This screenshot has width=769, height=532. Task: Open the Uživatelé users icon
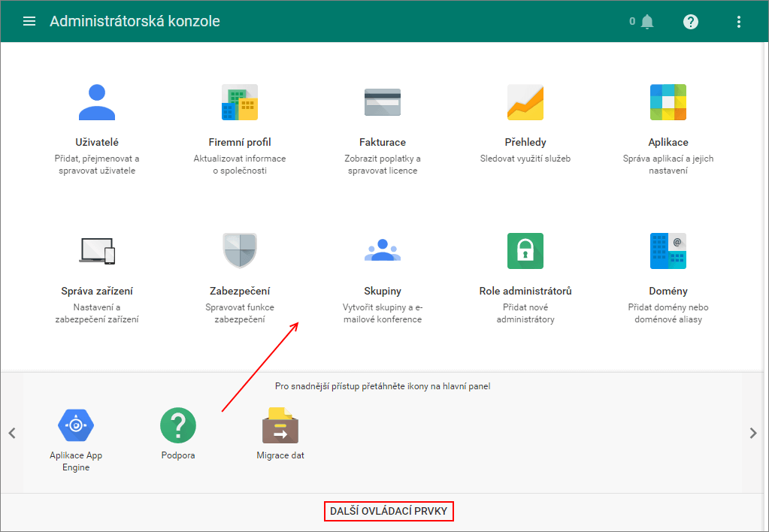[97, 102]
